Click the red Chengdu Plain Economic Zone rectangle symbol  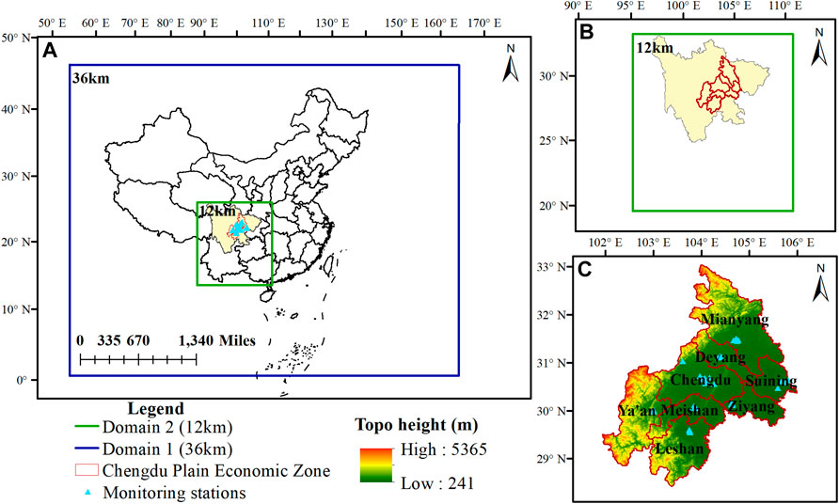click(87, 470)
